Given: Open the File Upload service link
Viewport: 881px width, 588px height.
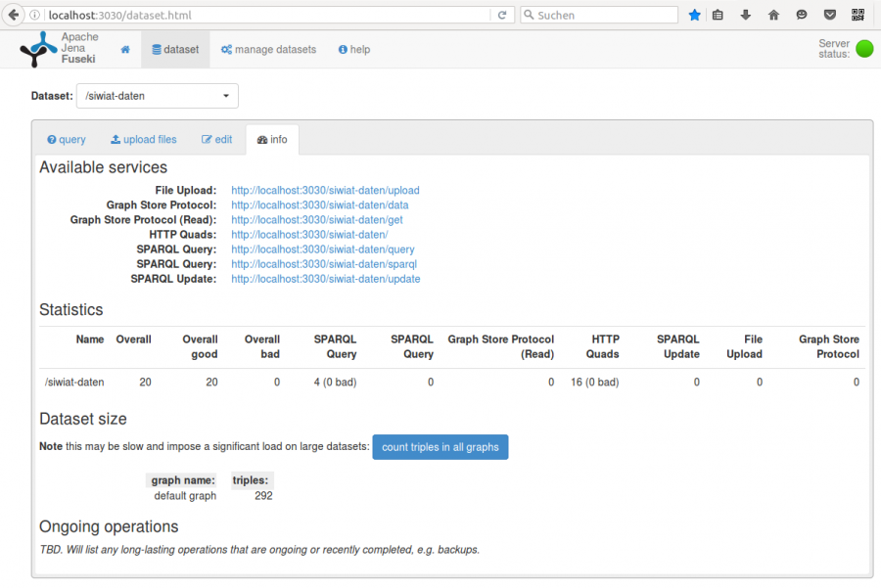Looking at the screenshot, I should 325,191.
